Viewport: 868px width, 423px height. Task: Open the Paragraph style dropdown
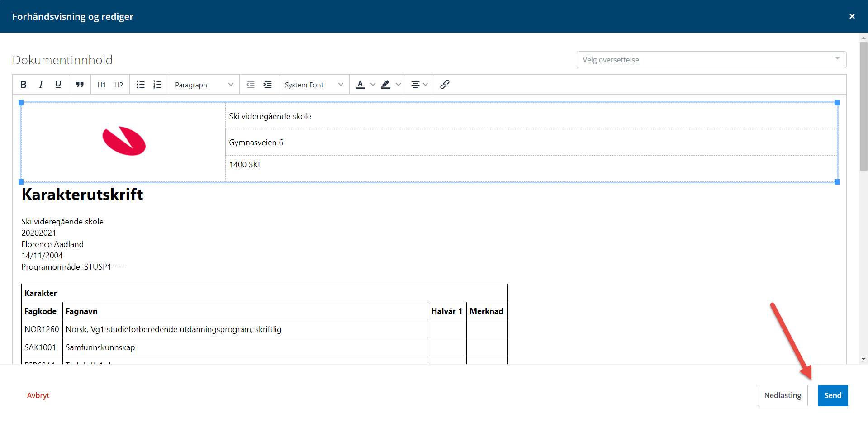pos(204,85)
